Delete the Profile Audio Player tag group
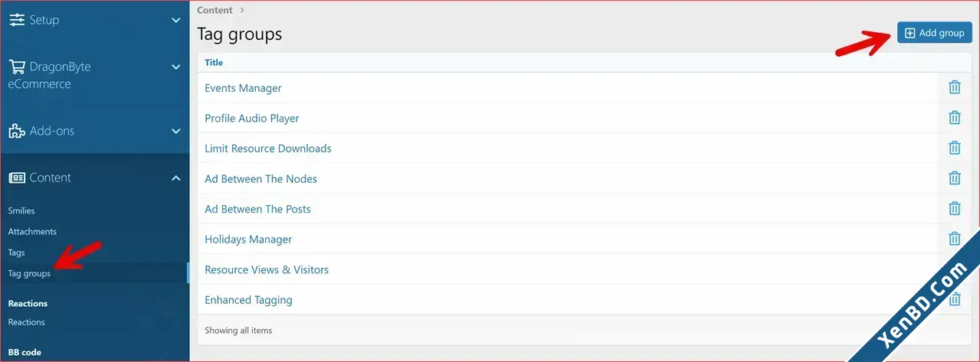Image resolution: width=980 pixels, height=362 pixels. click(955, 118)
